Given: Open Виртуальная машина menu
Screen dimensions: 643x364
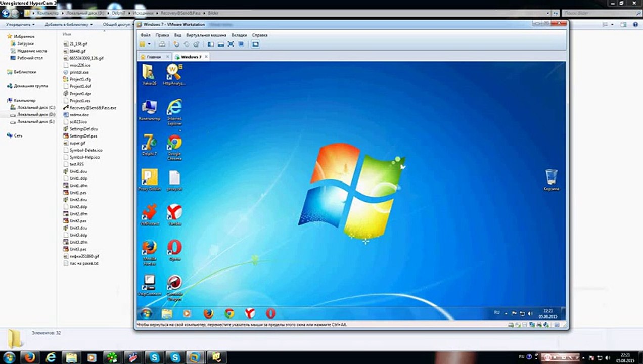Looking at the screenshot, I should (x=206, y=35).
